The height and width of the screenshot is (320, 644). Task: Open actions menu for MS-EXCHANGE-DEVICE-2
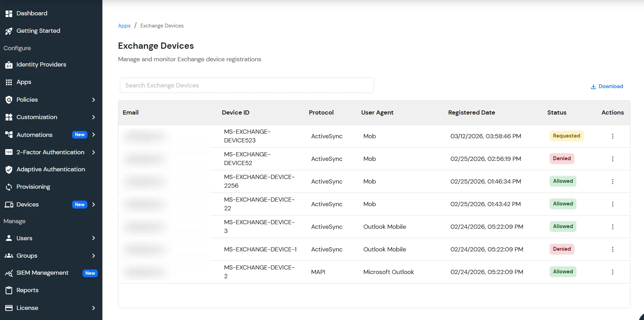[x=613, y=272]
